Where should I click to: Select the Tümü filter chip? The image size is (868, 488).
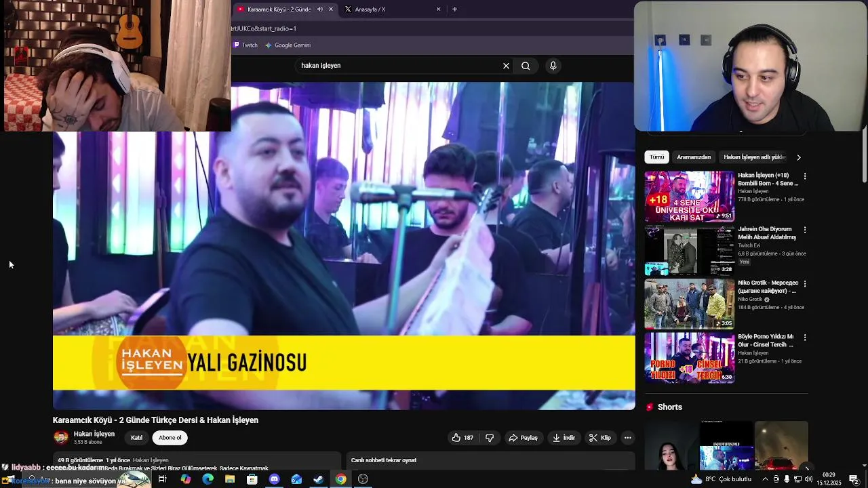657,157
